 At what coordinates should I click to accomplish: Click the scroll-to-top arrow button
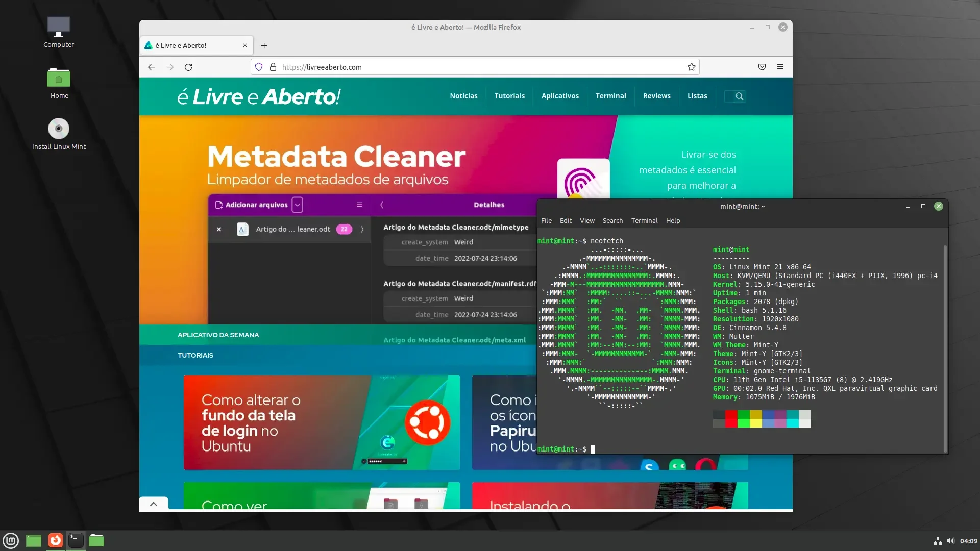tap(154, 504)
